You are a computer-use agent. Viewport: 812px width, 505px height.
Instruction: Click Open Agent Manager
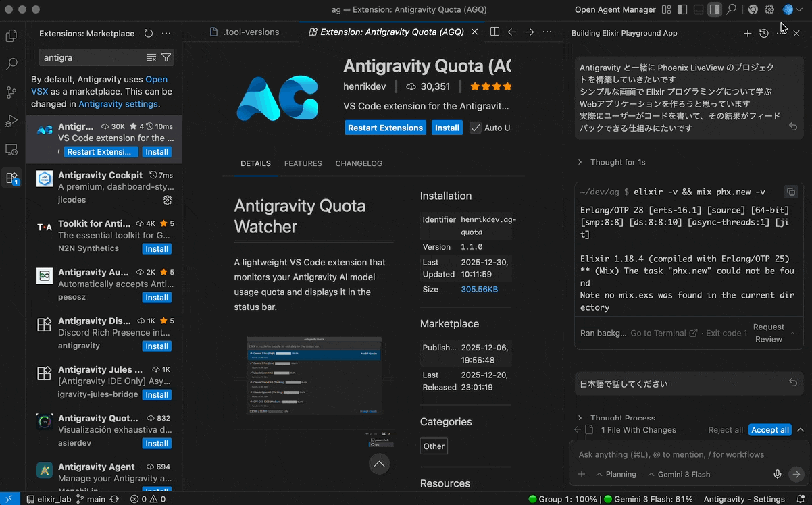pyautogui.click(x=615, y=9)
